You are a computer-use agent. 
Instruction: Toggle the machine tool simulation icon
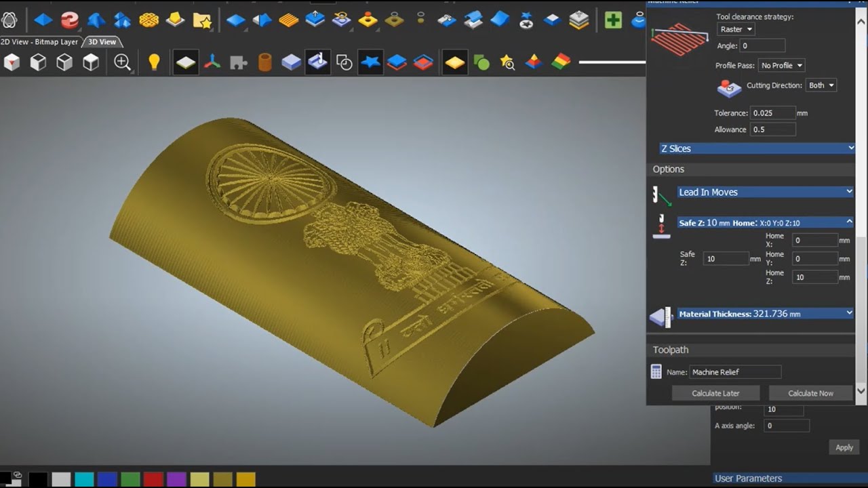click(317, 63)
